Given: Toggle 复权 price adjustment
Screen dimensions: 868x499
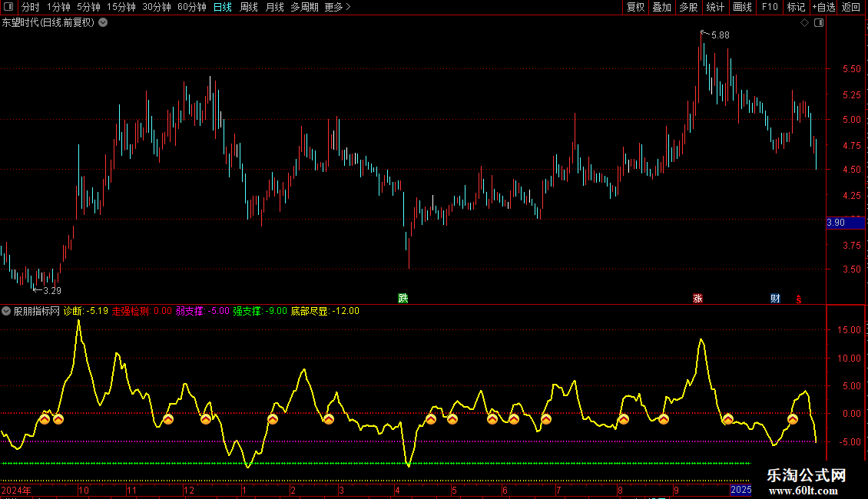Looking at the screenshot, I should click(x=635, y=8).
